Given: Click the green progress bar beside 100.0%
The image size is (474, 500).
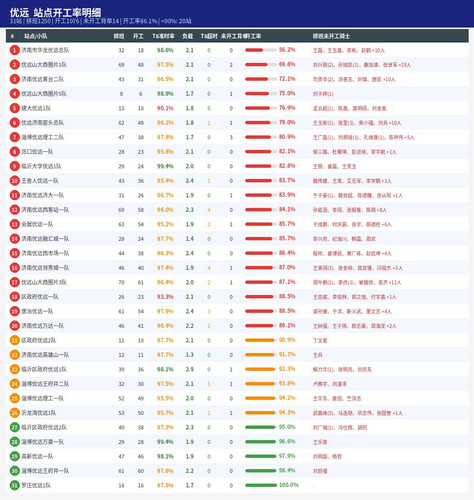Looking at the screenshot, I should 261,485.
